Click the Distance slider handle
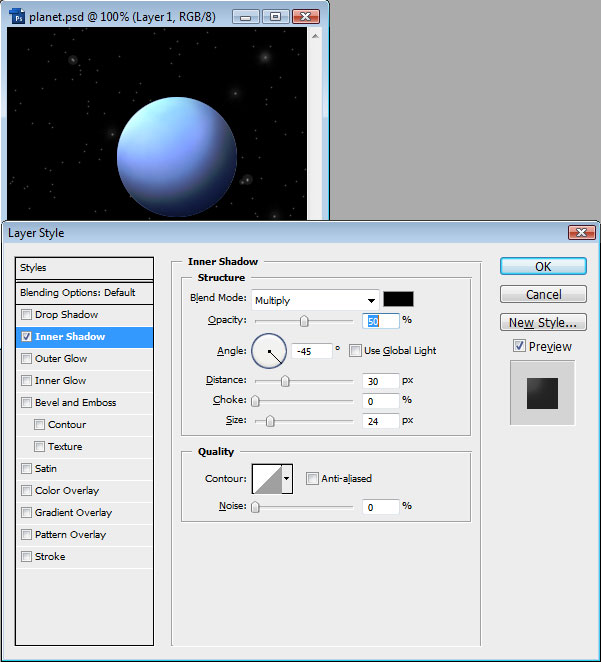601x662 pixels. (285, 381)
